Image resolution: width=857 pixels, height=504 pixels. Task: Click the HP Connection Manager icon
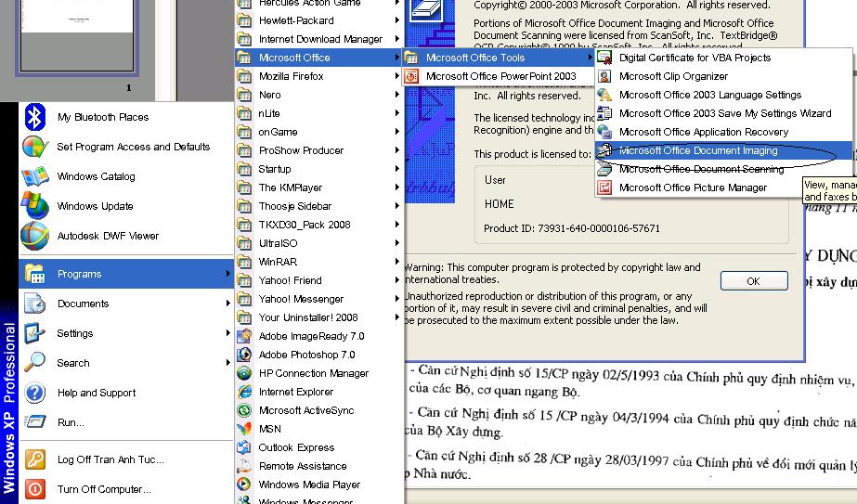[244, 373]
